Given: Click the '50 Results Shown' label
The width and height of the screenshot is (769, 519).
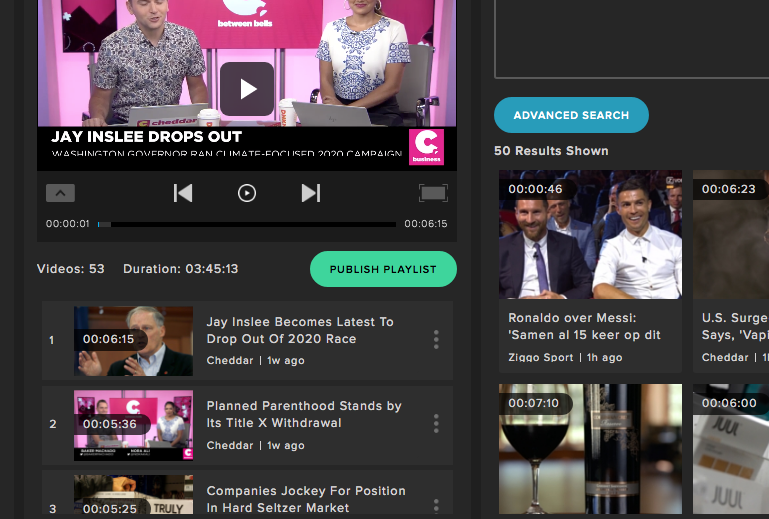Looking at the screenshot, I should pyautogui.click(x=551, y=151).
